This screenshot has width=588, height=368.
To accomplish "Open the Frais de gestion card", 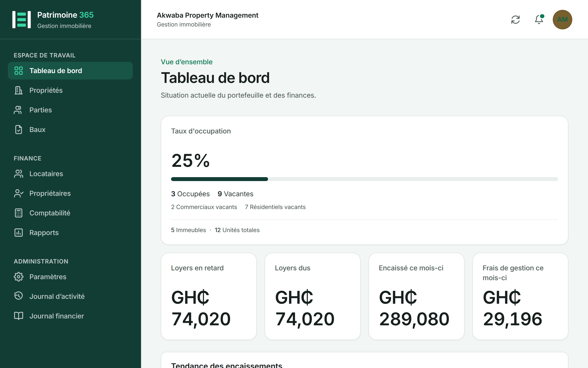I will [x=520, y=296].
